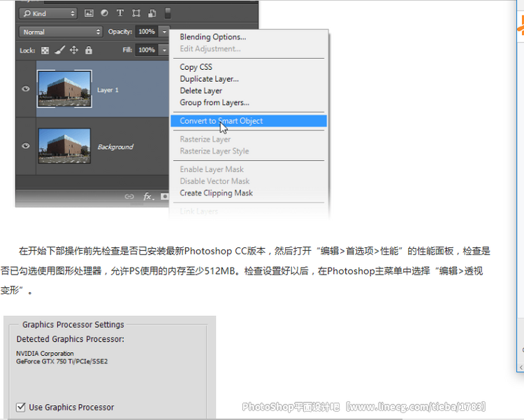Expand the Opacity slider arrow

164,31
